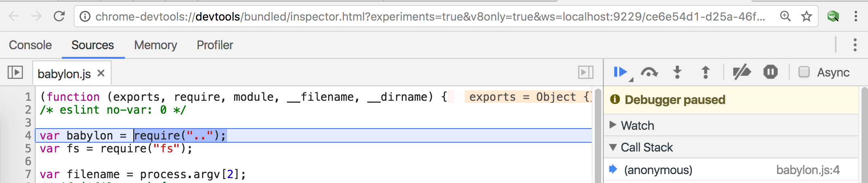Reload the page
868x183 pixels.
59,16
